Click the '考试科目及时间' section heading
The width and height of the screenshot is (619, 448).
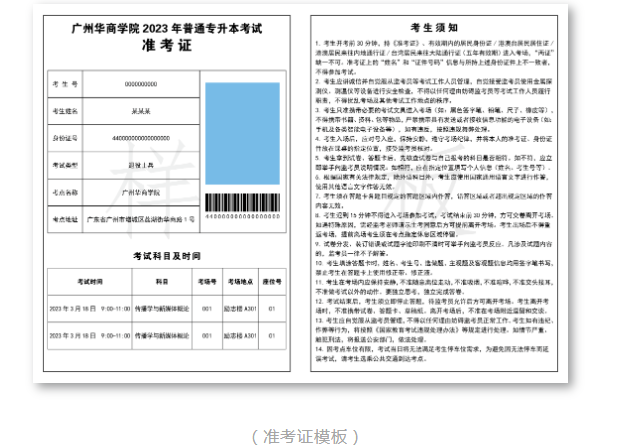point(167,256)
